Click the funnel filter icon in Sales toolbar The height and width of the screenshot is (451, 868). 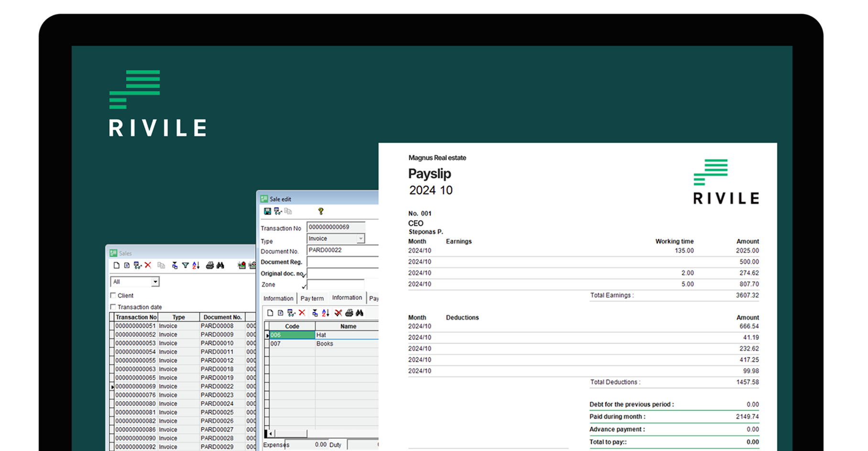(185, 265)
